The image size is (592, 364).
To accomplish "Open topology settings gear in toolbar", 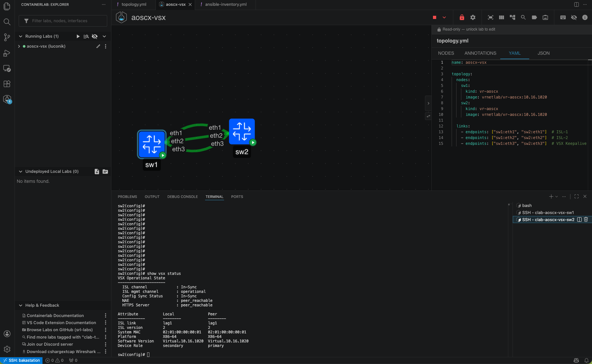I will coord(473,17).
